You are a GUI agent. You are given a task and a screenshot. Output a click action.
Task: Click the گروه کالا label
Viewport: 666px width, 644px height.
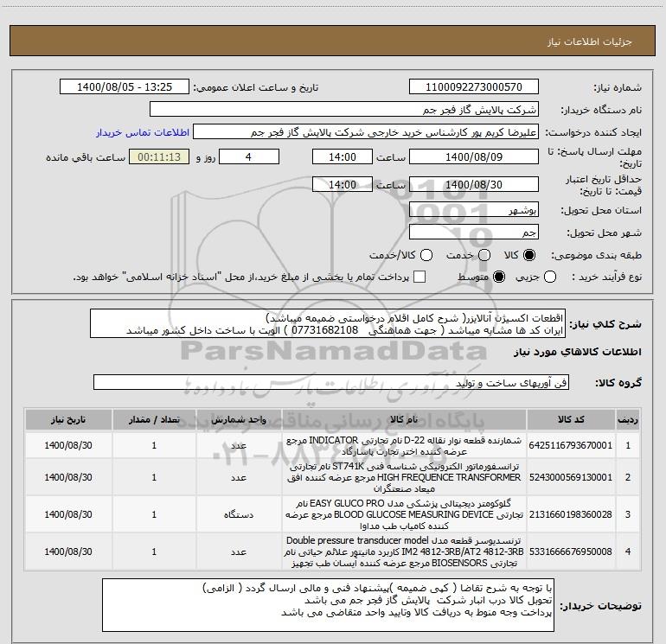point(618,383)
